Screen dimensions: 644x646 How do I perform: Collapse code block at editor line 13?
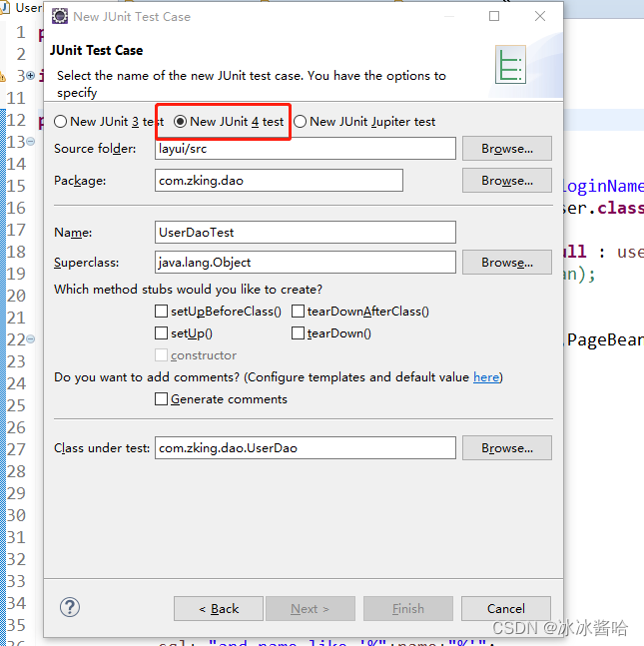[x=31, y=142]
